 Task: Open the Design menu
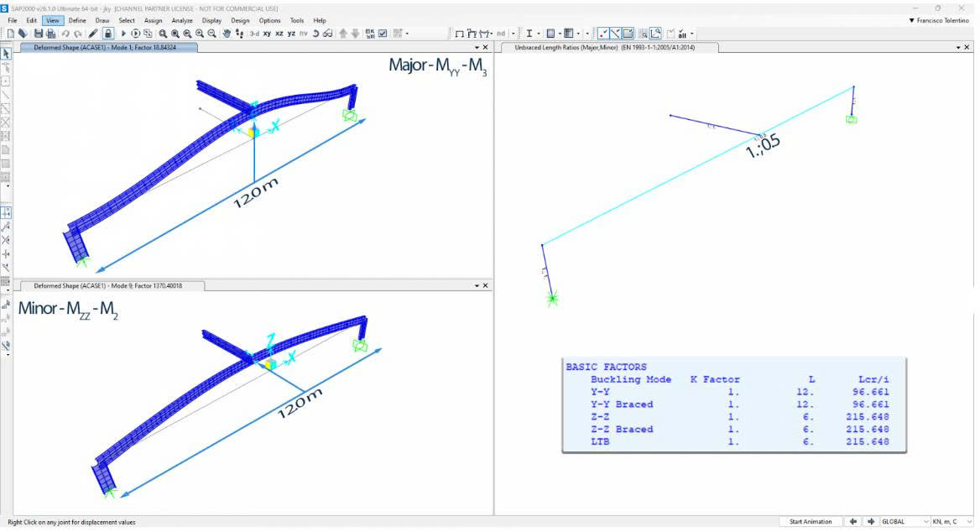(x=240, y=20)
